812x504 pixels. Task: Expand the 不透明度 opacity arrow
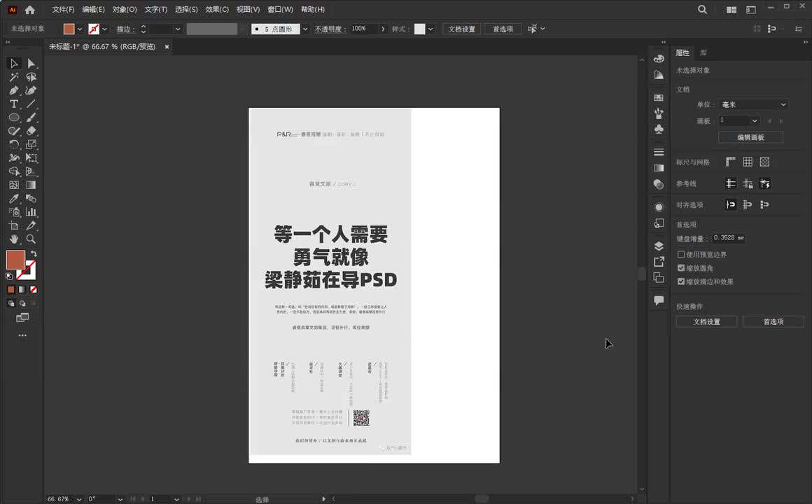click(383, 29)
